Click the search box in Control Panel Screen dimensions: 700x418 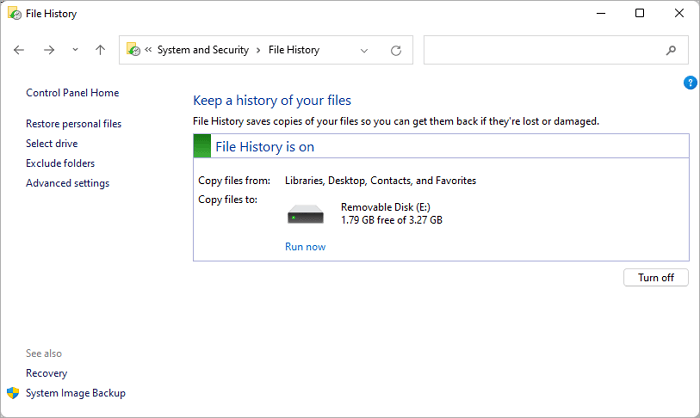click(540, 50)
